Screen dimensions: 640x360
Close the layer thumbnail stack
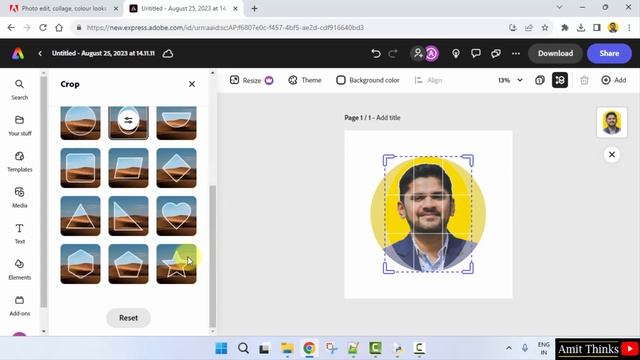click(x=611, y=154)
